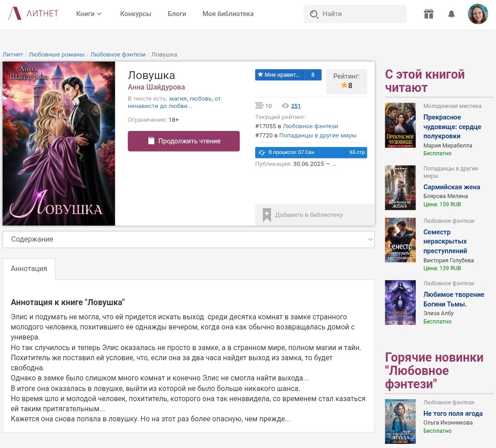Click the eye views icon

pos(285,106)
